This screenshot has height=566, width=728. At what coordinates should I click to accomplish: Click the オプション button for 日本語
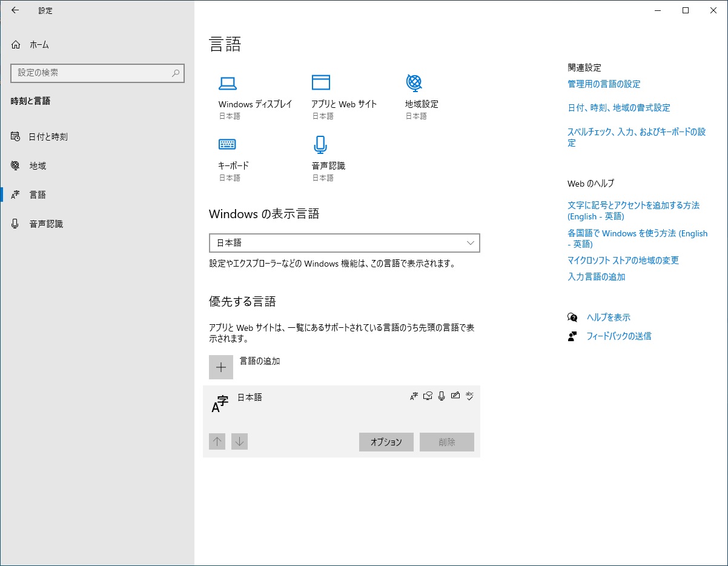pos(386,442)
